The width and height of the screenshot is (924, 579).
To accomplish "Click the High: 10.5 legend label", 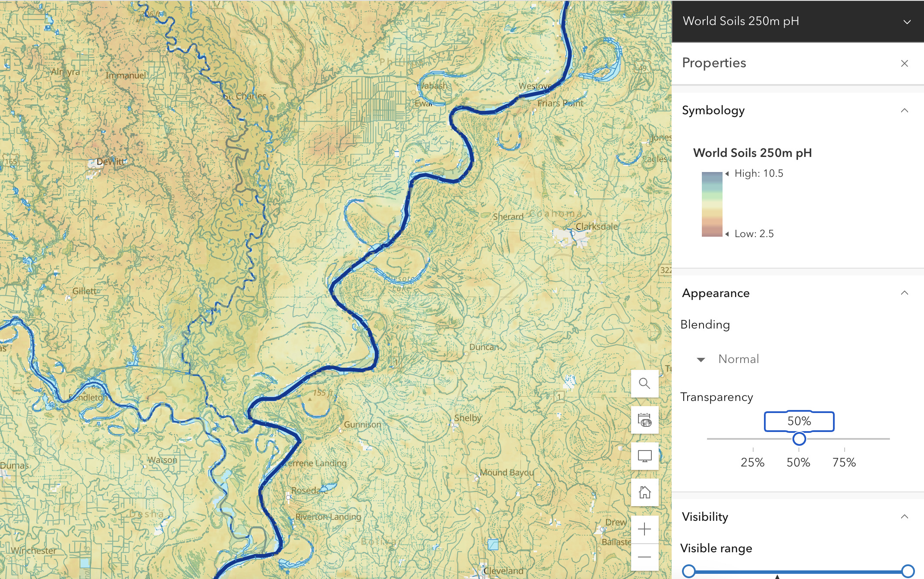I will [x=759, y=173].
